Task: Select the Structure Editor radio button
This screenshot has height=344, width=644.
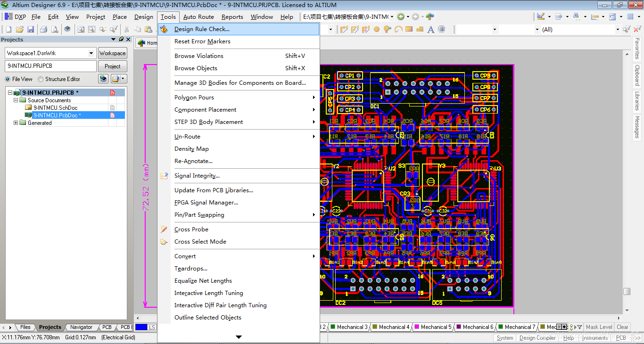Action: [x=41, y=79]
